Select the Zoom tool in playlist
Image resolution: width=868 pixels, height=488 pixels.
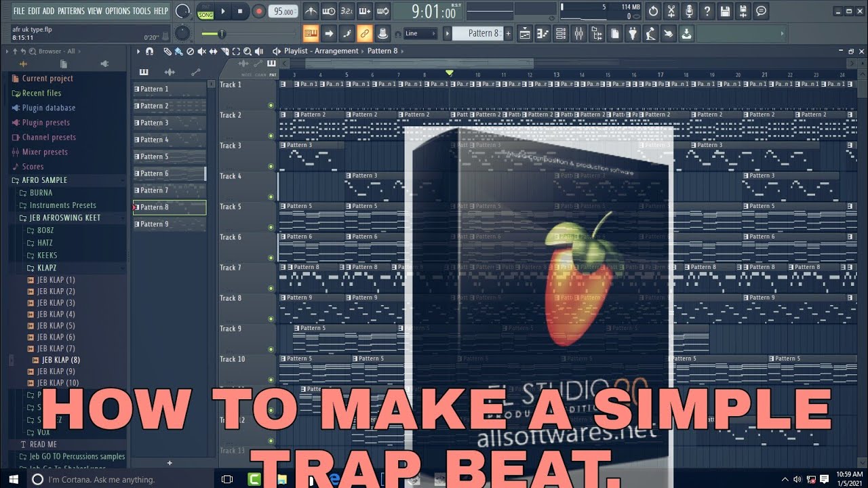[248, 52]
